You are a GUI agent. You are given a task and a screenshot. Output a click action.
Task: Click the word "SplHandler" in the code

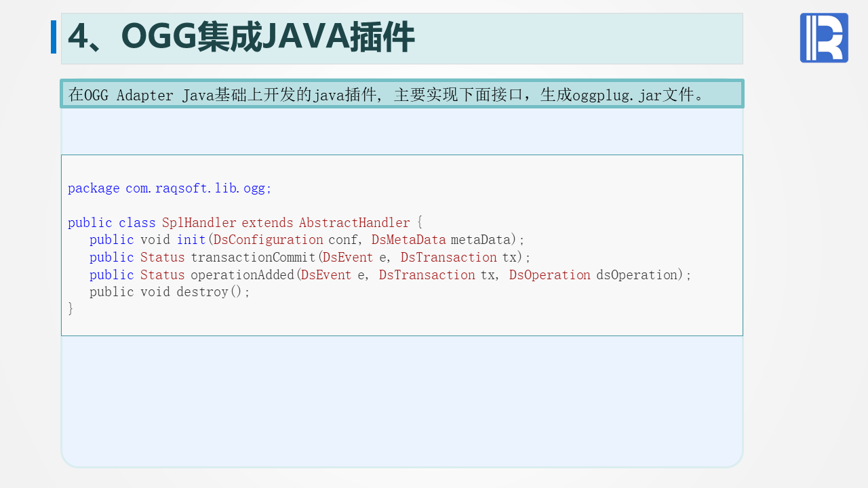coord(199,222)
